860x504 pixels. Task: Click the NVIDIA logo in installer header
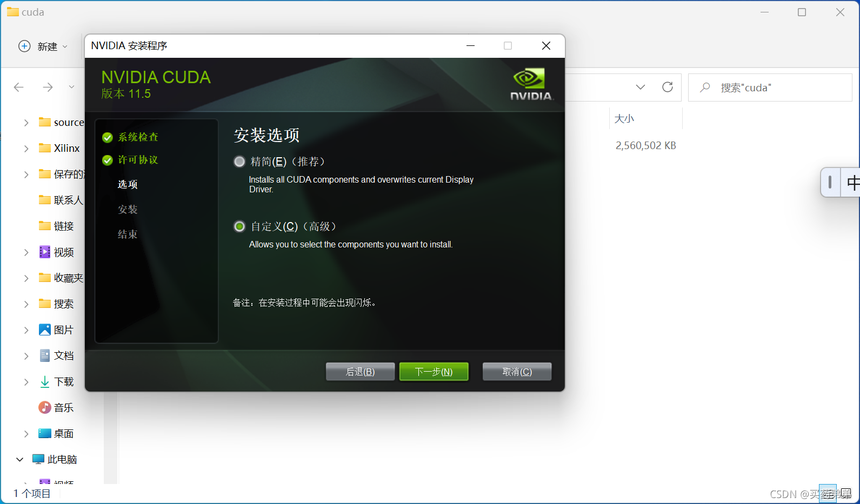532,84
